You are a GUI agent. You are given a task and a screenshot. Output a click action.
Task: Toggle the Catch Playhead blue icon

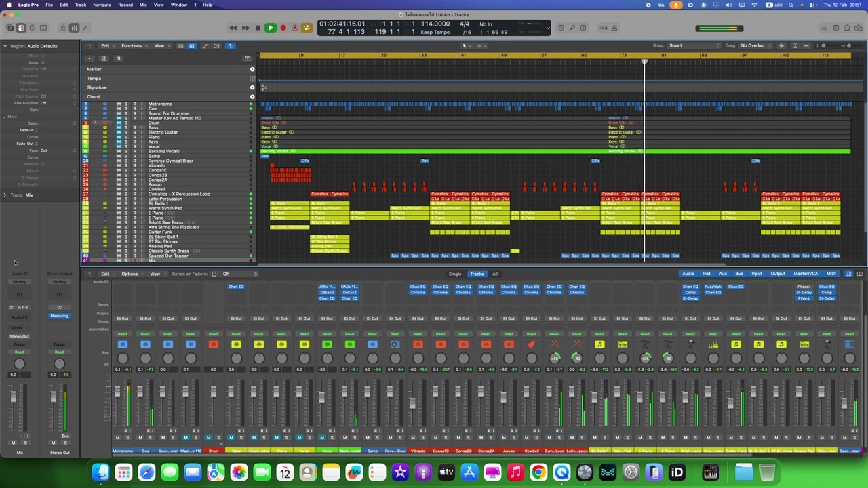pos(231,46)
